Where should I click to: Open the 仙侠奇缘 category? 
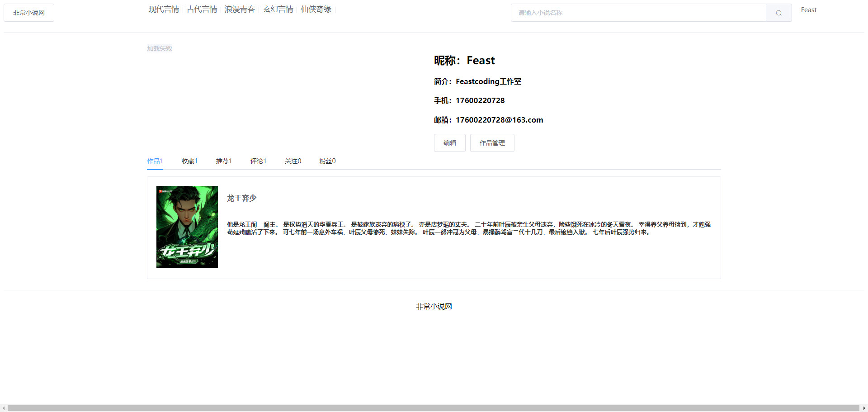pyautogui.click(x=316, y=9)
